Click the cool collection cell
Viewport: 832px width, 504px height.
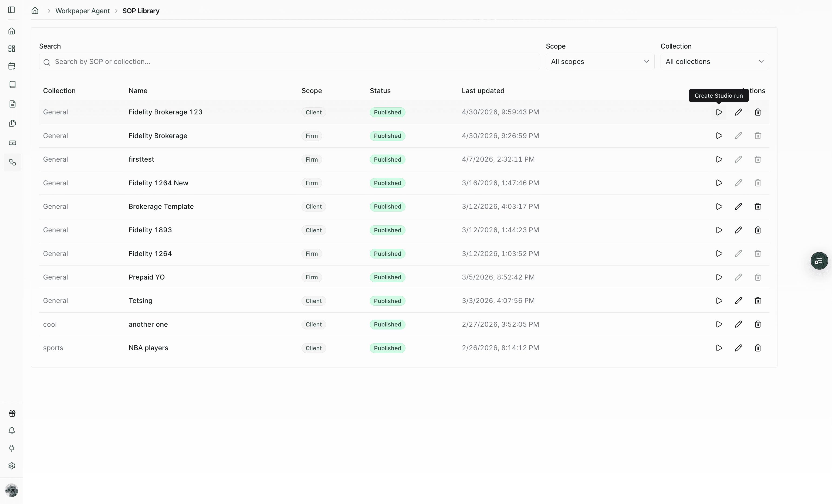click(50, 324)
